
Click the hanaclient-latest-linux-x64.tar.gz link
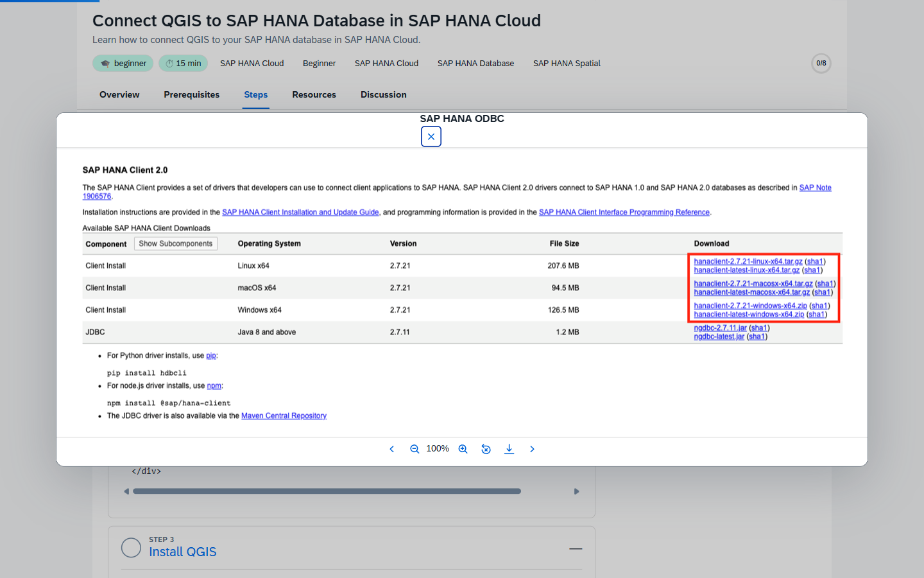point(747,270)
